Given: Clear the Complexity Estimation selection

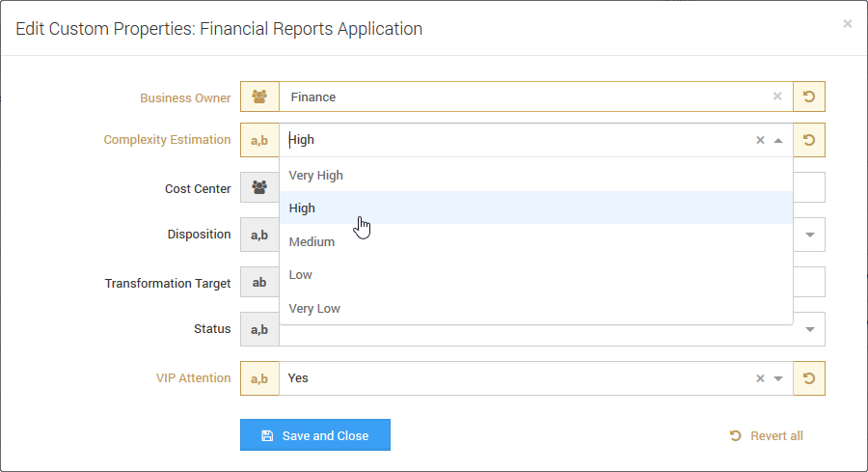Looking at the screenshot, I should [x=760, y=140].
